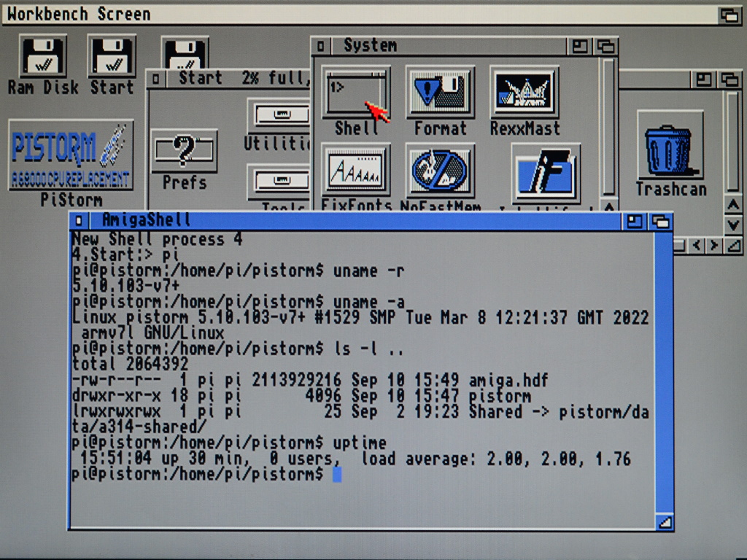Screen dimensions: 747x560
Task: Click the AmigaShell title bar text
Action: point(146,220)
